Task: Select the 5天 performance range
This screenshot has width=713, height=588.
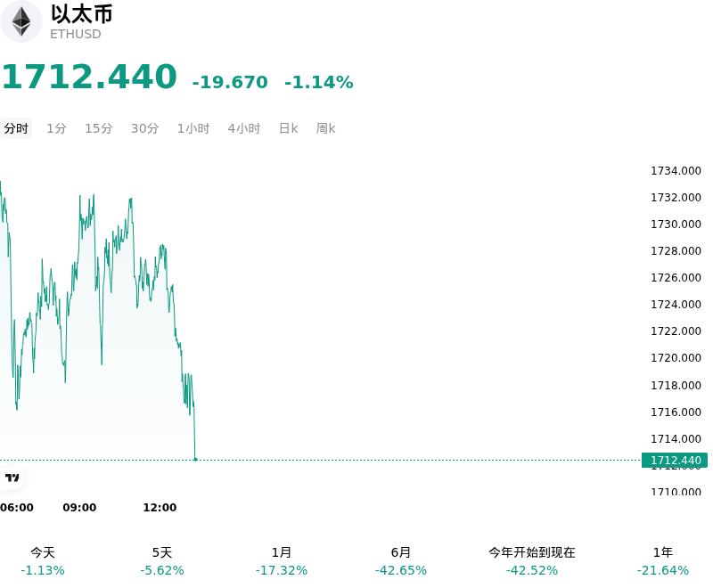Action: coord(162,561)
